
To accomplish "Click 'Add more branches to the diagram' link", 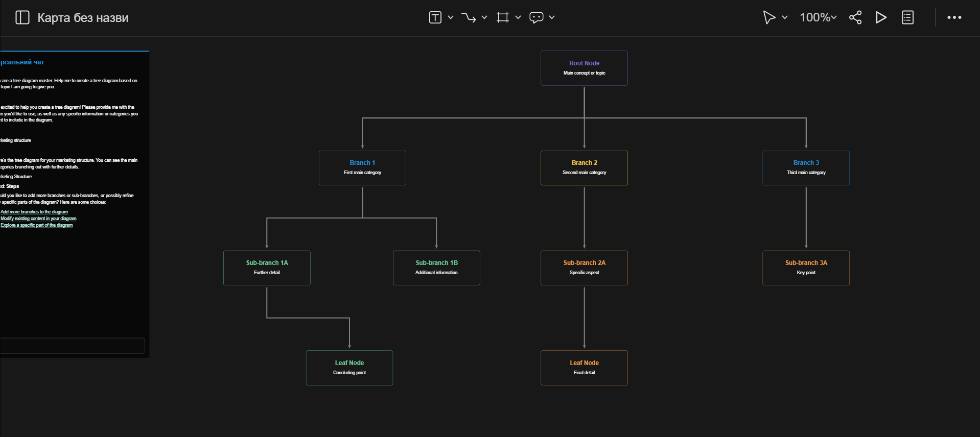I will (34, 212).
